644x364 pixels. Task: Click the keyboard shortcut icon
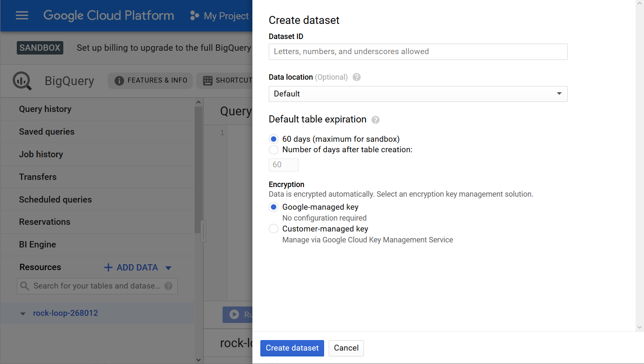[x=208, y=81]
